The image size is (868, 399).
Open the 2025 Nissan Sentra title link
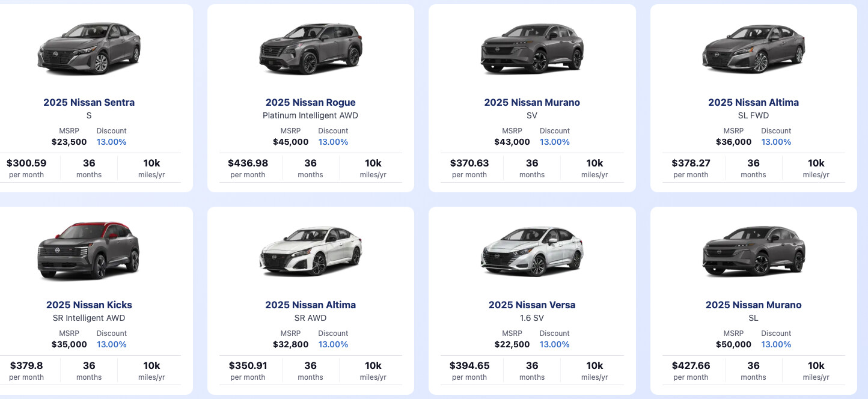89,102
